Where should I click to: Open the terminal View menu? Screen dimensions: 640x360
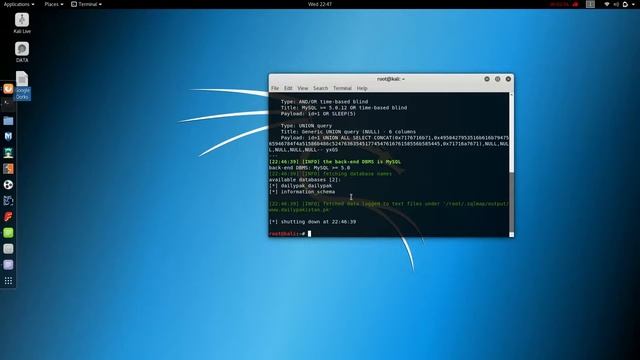pyautogui.click(x=302, y=88)
